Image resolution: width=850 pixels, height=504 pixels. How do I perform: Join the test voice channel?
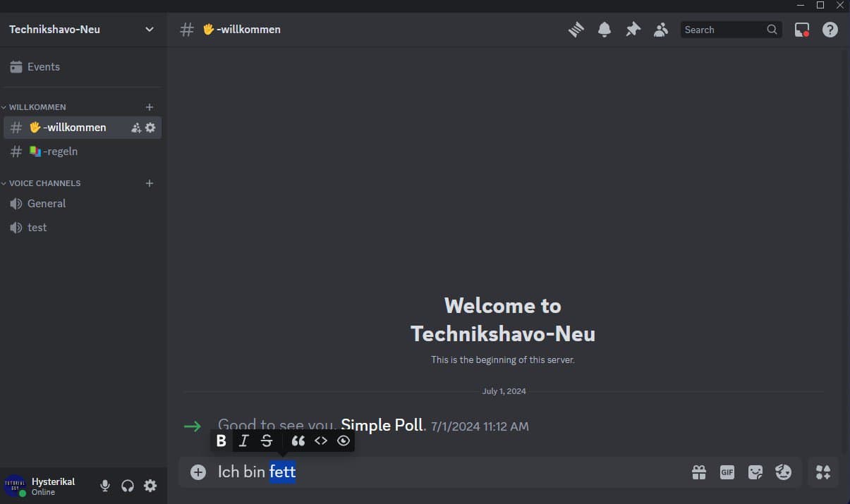coord(83,228)
